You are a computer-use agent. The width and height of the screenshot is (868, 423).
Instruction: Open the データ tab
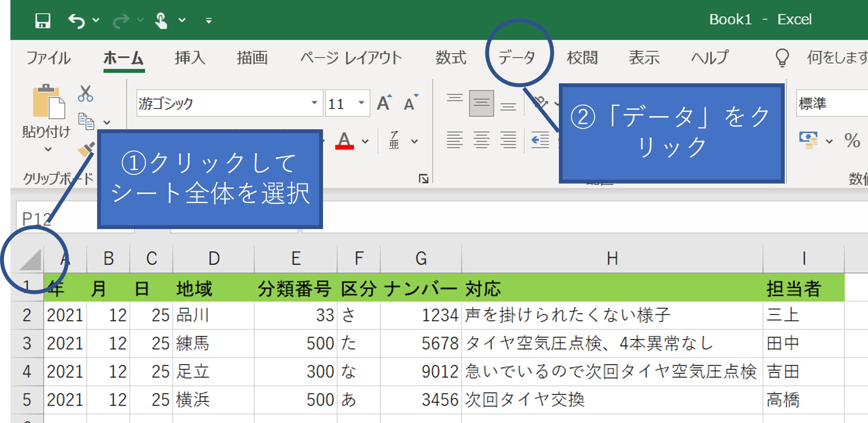(x=517, y=57)
